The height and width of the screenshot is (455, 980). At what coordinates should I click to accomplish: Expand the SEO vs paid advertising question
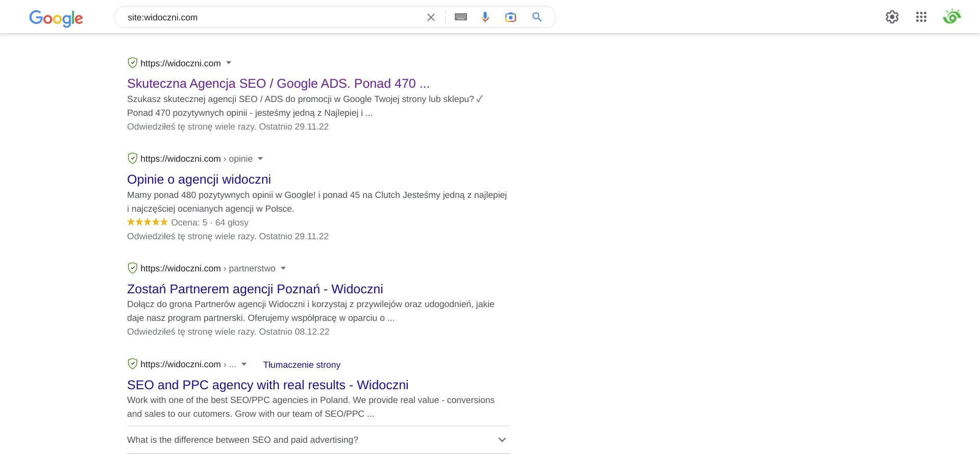point(318,440)
